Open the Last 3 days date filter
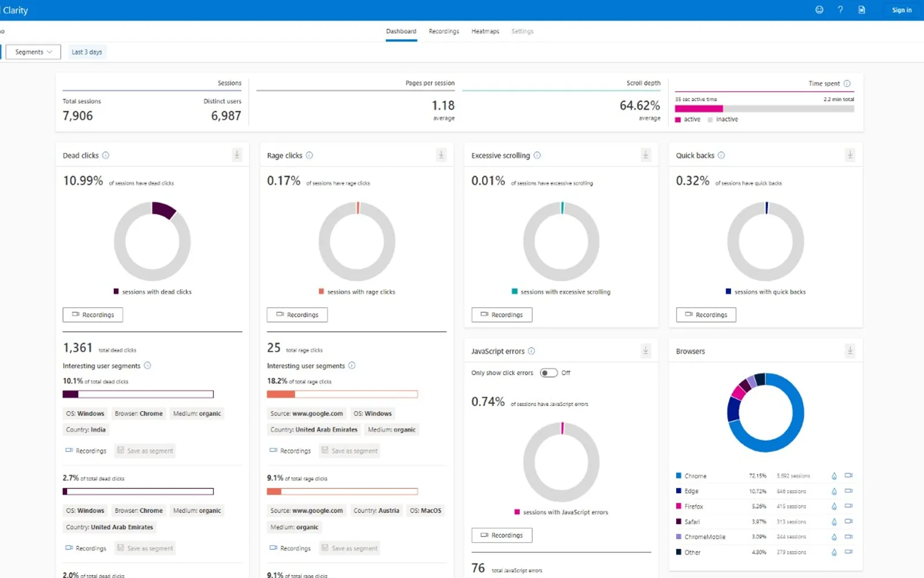 click(87, 52)
